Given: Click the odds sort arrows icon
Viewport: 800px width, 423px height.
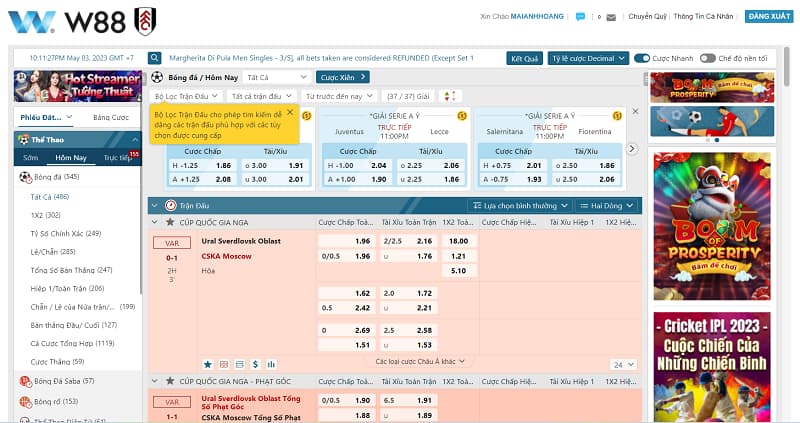Looking at the screenshot, I should tap(450, 96).
